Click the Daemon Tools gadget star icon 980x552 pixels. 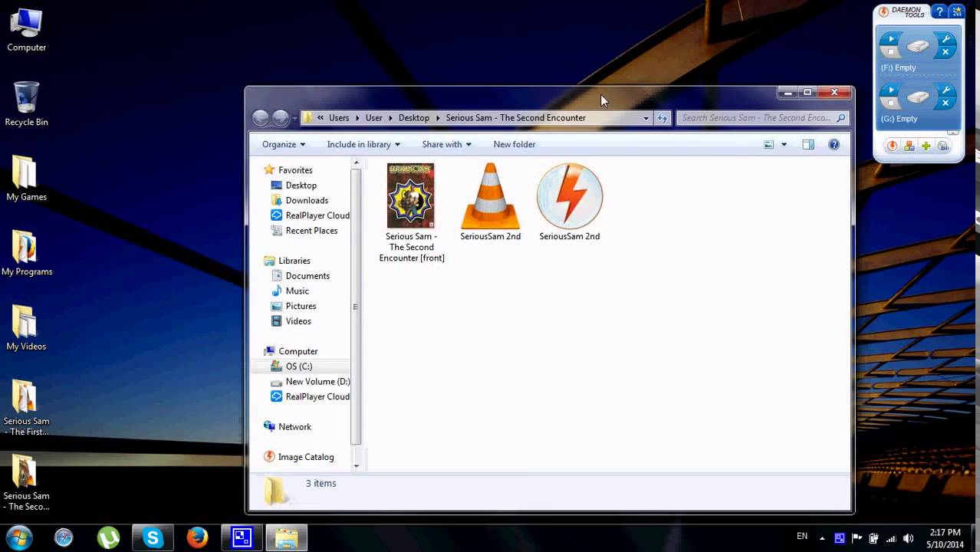pos(956,11)
